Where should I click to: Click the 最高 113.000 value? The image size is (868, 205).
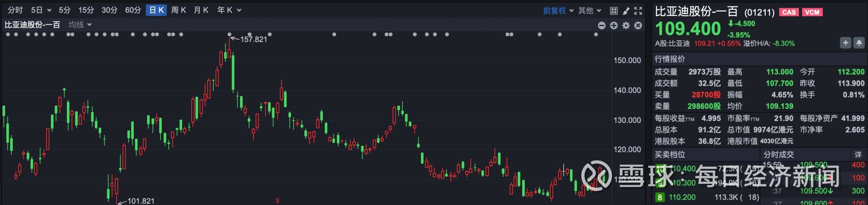point(780,72)
